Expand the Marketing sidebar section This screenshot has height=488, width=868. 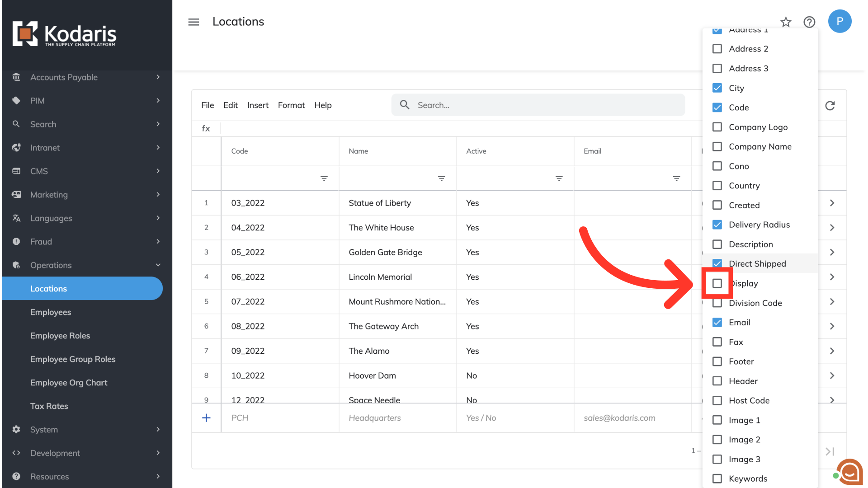click(x=86, y=195)
